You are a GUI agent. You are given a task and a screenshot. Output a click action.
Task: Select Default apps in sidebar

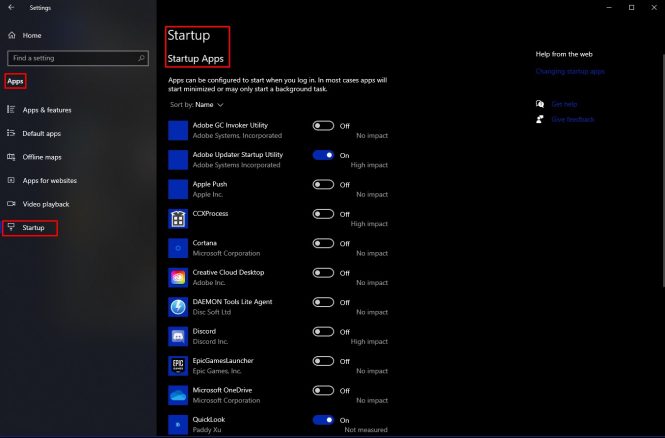(x=41, y=133)
